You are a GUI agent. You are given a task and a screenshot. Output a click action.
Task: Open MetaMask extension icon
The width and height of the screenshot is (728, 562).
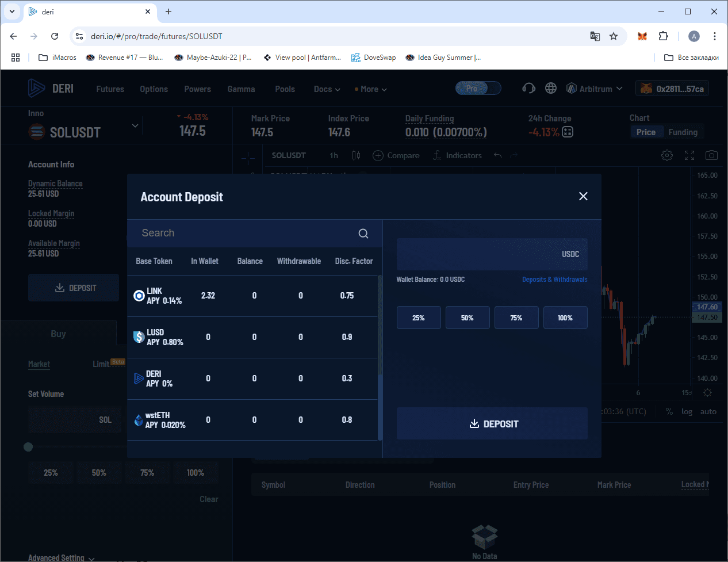pyautogui.click(x=642, y=36)
